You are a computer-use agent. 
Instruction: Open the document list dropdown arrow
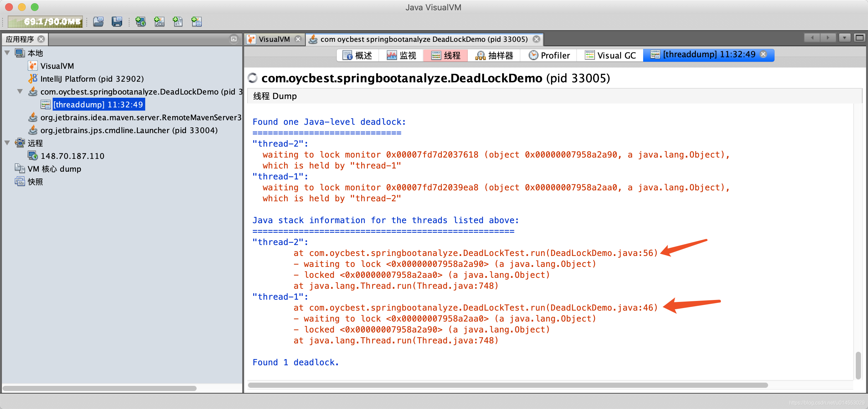click(x=845, y=38)
